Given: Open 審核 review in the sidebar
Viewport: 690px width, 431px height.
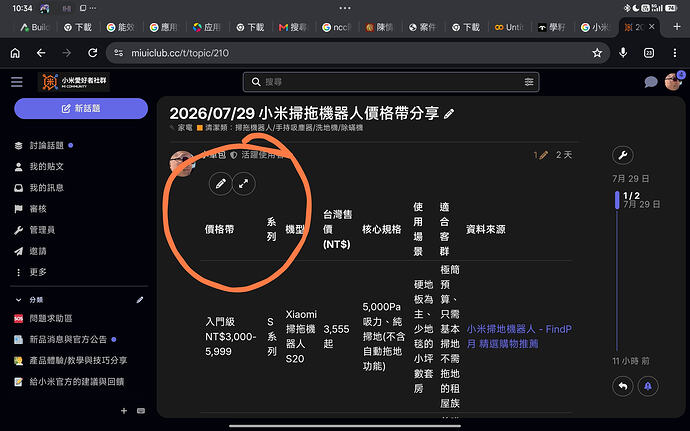Looking at the screenshot, I should coord(38,209).
